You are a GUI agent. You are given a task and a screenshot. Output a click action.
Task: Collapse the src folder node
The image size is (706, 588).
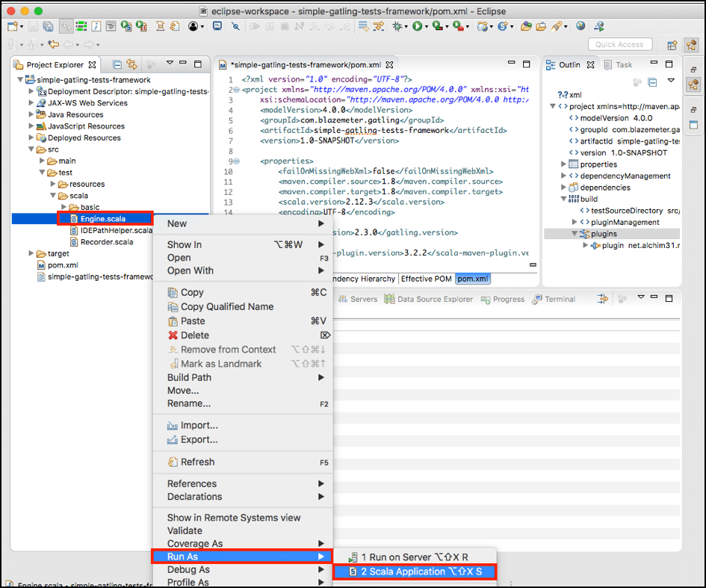click(31, 149)
